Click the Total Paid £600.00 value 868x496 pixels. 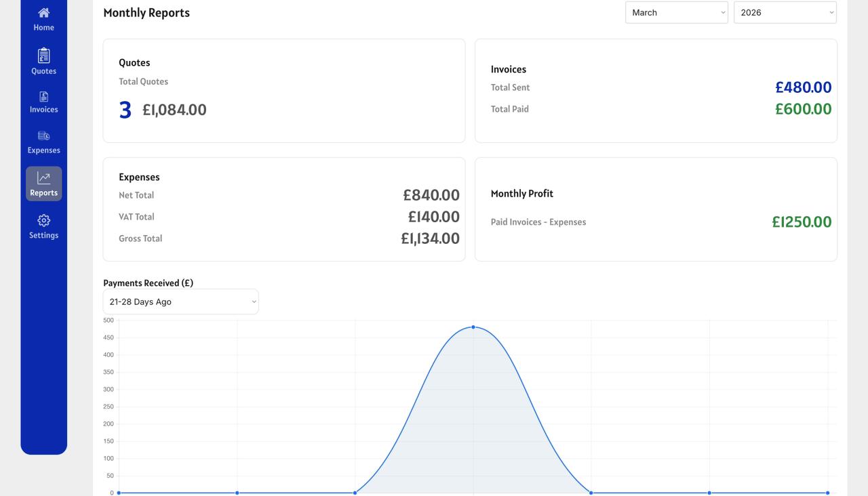tap(803, 109)
